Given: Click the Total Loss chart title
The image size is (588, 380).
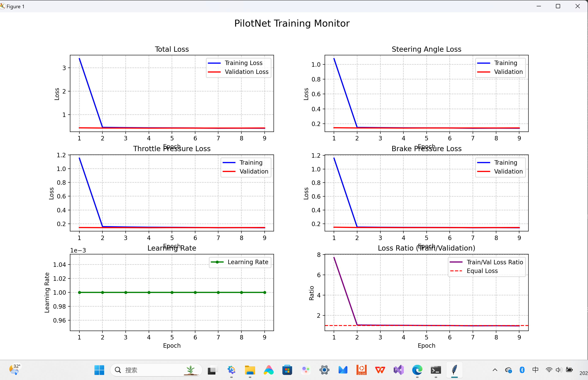Looking at the screenshot, I should click(172, 49).
